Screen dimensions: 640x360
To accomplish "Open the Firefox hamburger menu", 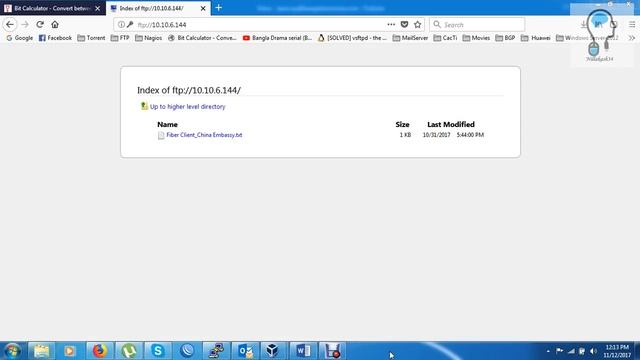I will [x=631, y=24].
